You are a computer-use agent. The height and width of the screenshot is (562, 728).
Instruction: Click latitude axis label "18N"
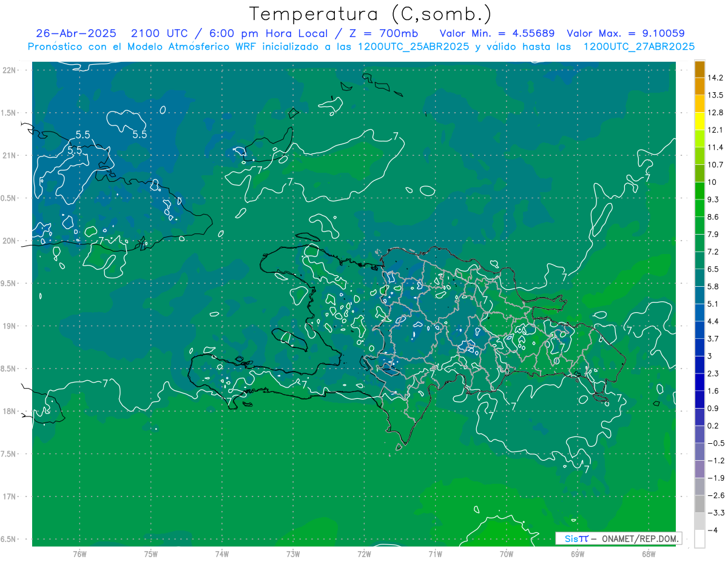(x=8, y=411)
